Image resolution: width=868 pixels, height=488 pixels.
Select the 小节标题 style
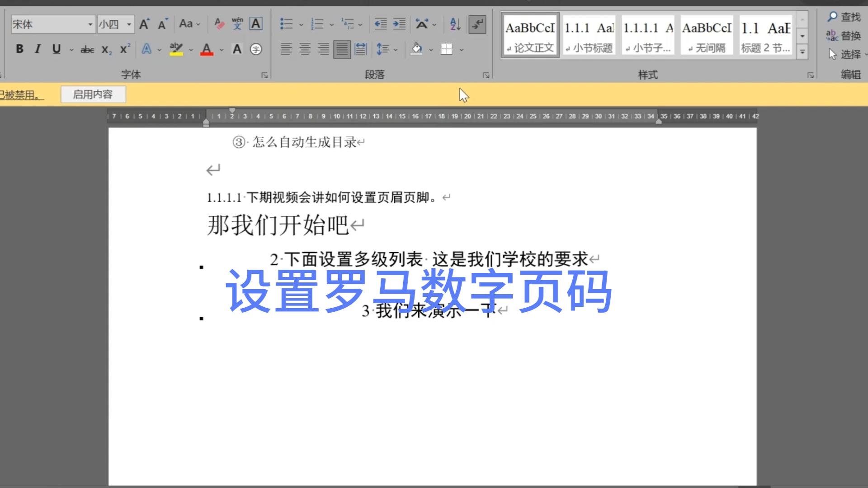589,35
